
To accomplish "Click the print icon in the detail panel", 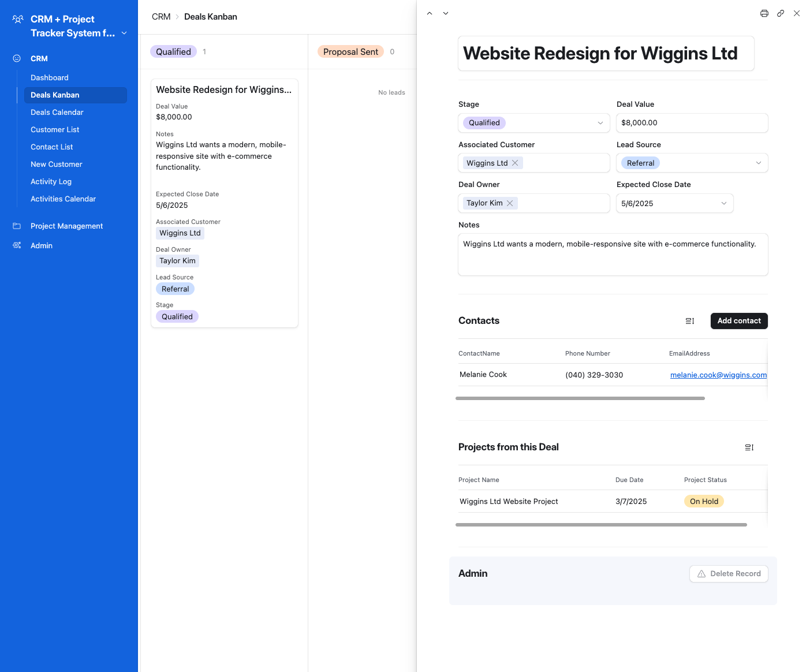I will pyautogui.click(x=764, y=13).
